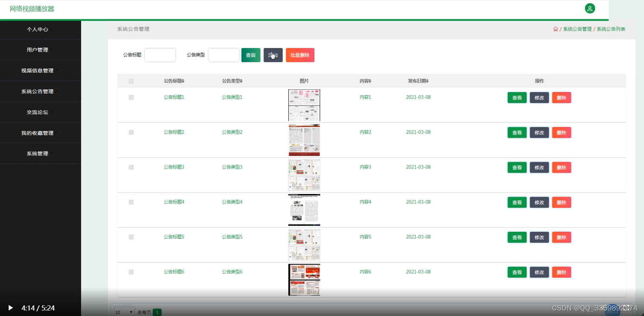Check the row checkbox for 公告标题4
Viewport: 644px width, 316px height.
pos(131,202)
